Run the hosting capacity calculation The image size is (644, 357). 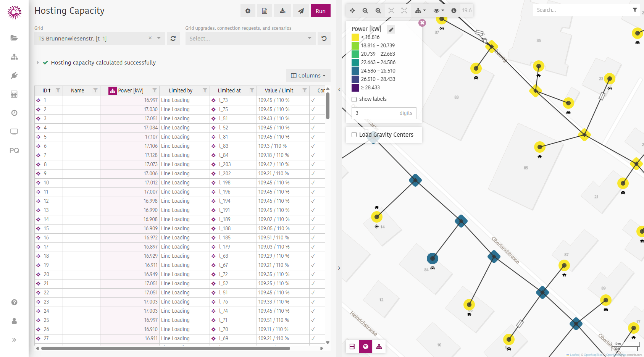[x=321, y=11]
